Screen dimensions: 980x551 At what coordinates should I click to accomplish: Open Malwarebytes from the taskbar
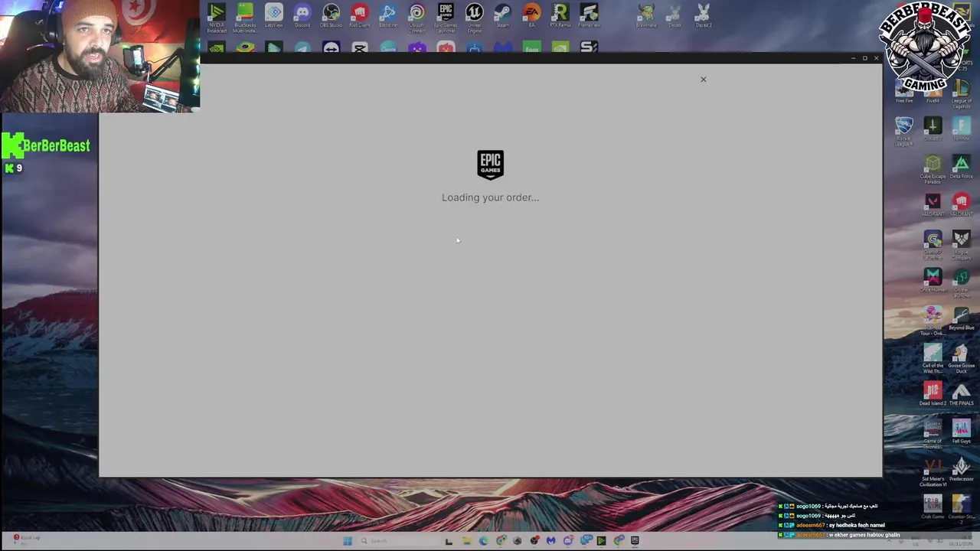[551, 541]
